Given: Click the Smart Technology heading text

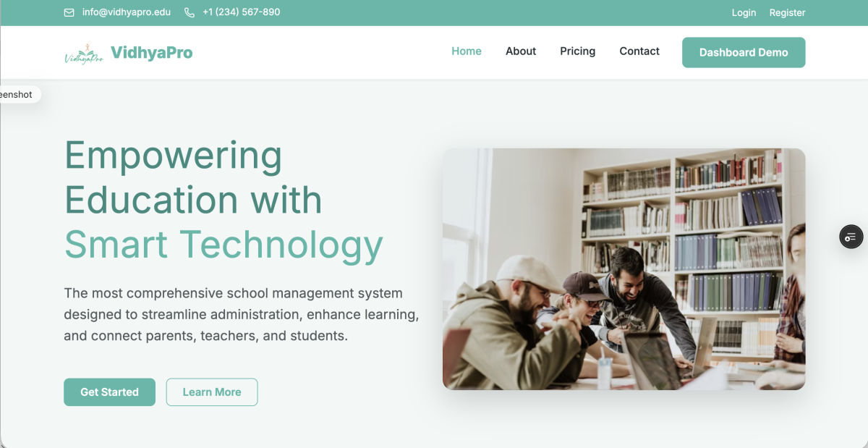Looking at the screenshot, I should [x=224, y=245].
